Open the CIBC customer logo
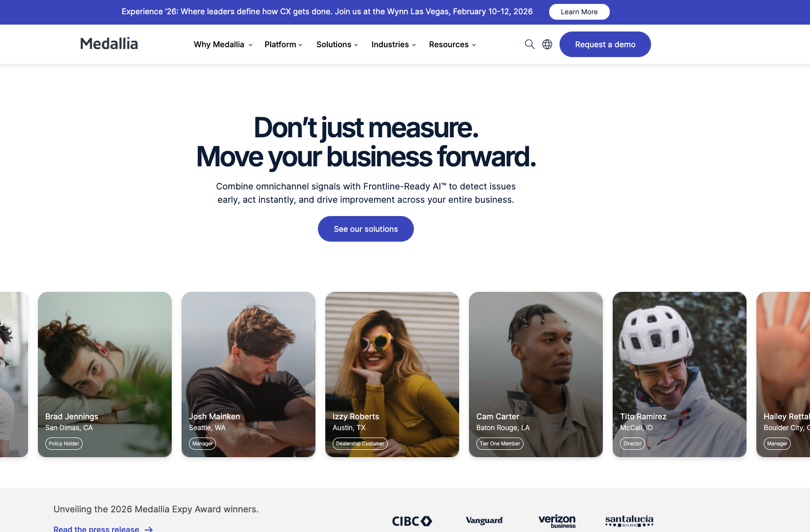 [x=412, y=521]
